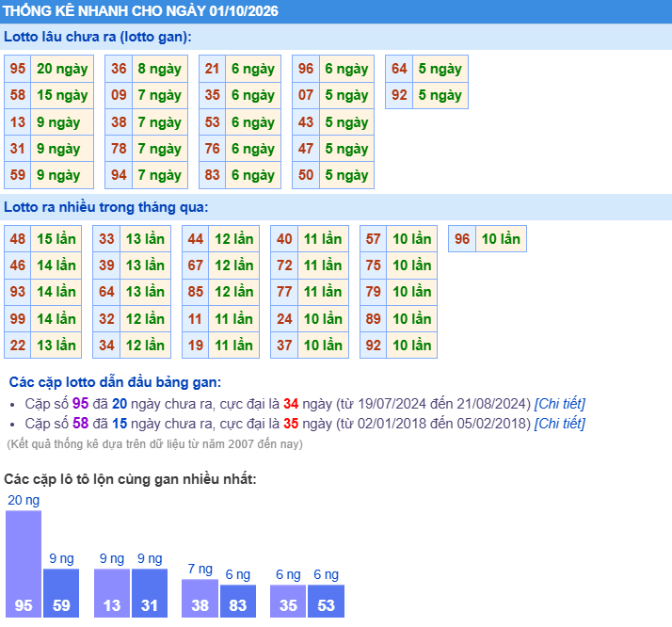Viewport: 672px width, 627px height.
Task: Select frequent number 72
Action: pyautogui.click(x=284, y=265)
